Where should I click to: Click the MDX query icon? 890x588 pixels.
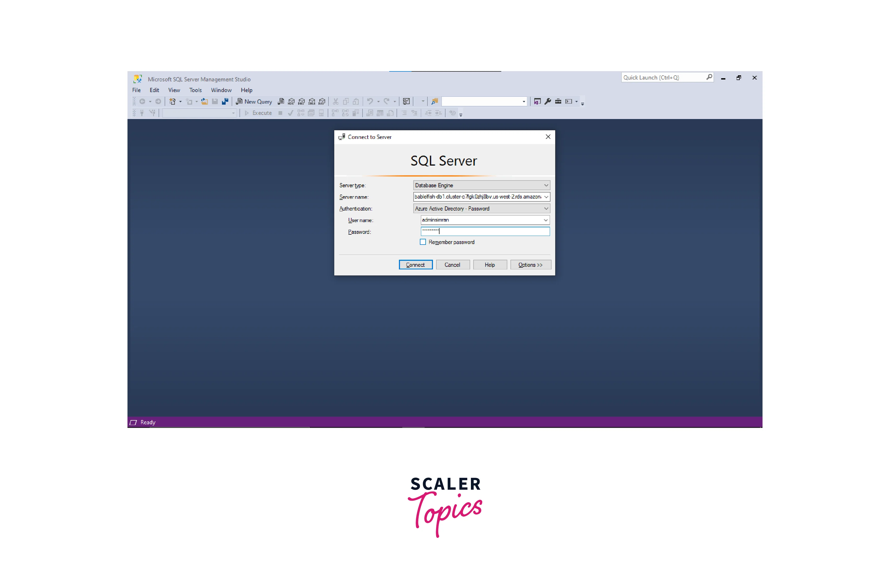point(291,102)
